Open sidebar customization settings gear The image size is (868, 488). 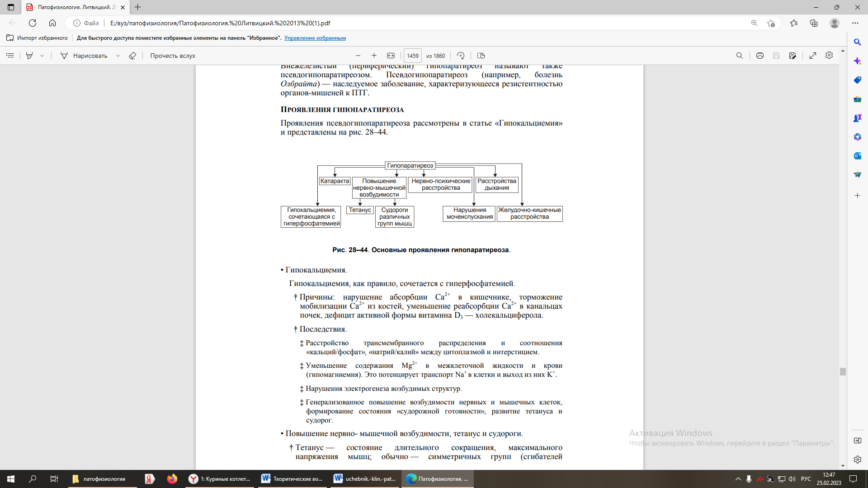click(857, 460)
